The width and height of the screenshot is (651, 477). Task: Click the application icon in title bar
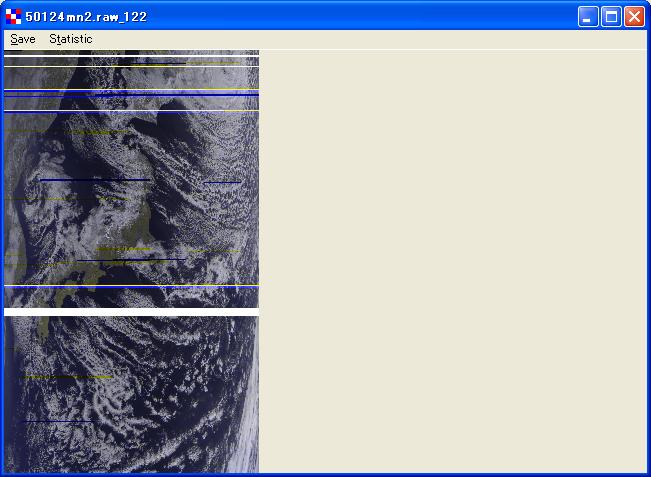tap(13, 17)
